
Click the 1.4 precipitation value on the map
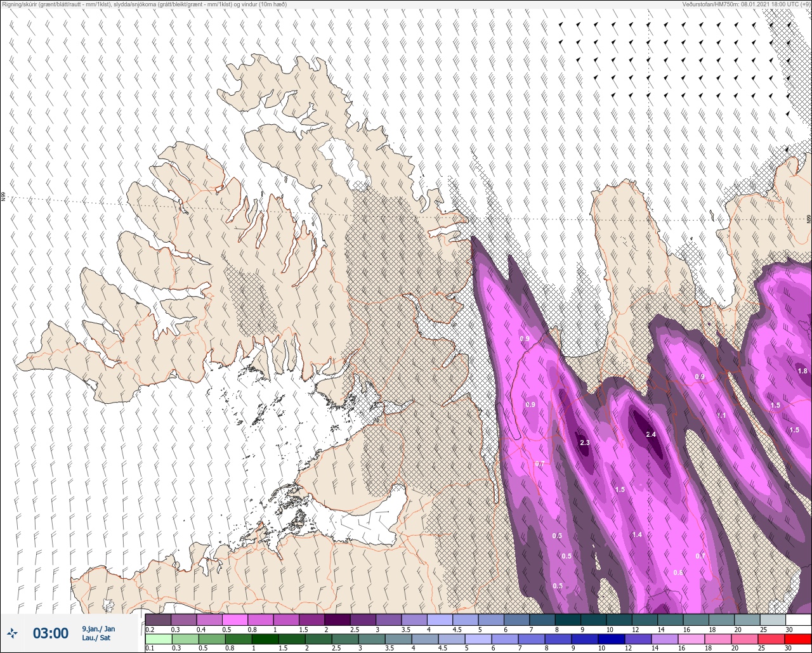[637, 535]
